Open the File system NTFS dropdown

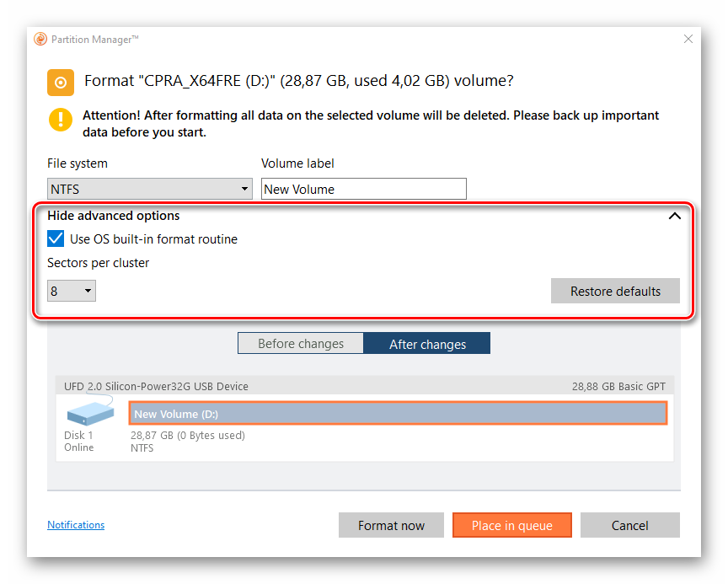click(x=150, y=189)
